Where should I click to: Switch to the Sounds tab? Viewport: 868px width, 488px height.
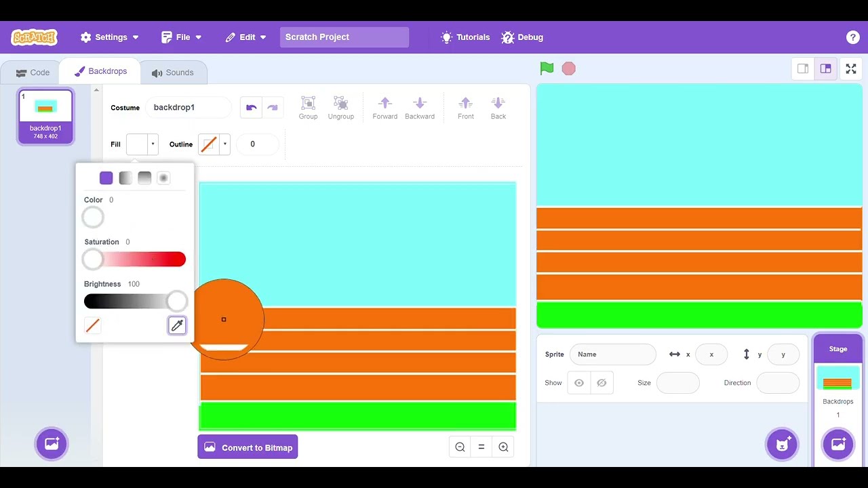pos(173,73)
